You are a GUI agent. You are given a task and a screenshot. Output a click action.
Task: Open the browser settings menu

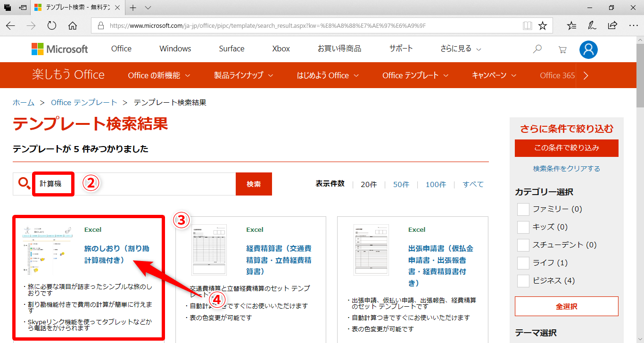(633, 25)
